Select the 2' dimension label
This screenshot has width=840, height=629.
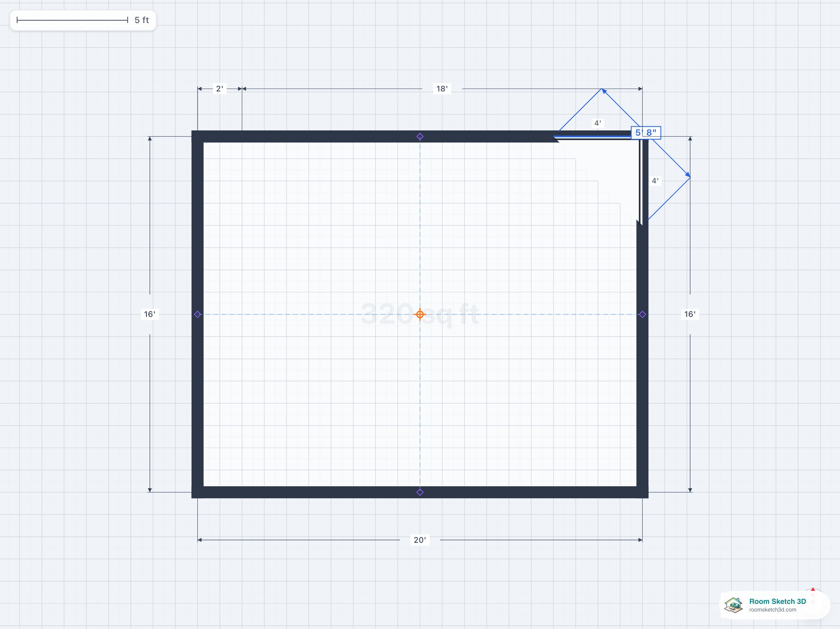click(220, 89)
